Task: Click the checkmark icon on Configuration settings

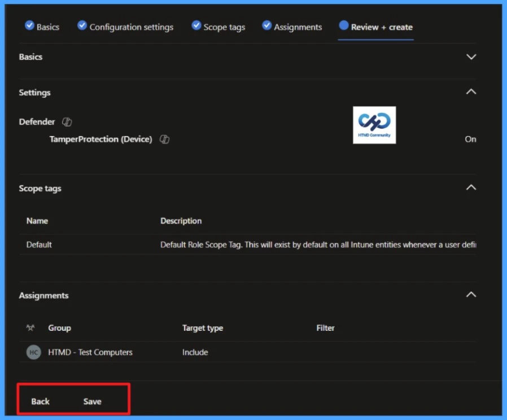Action: tap(82, 25)
